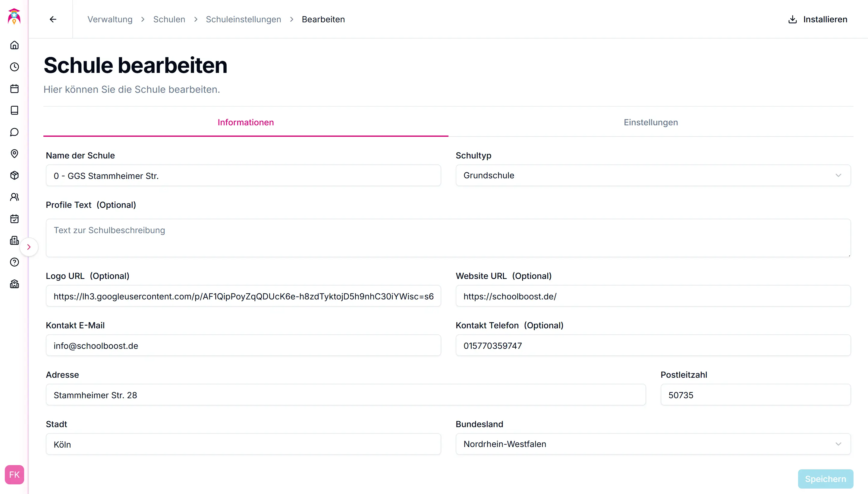
Task: Open the Bundesland dropdown
Action: [653, 444]
